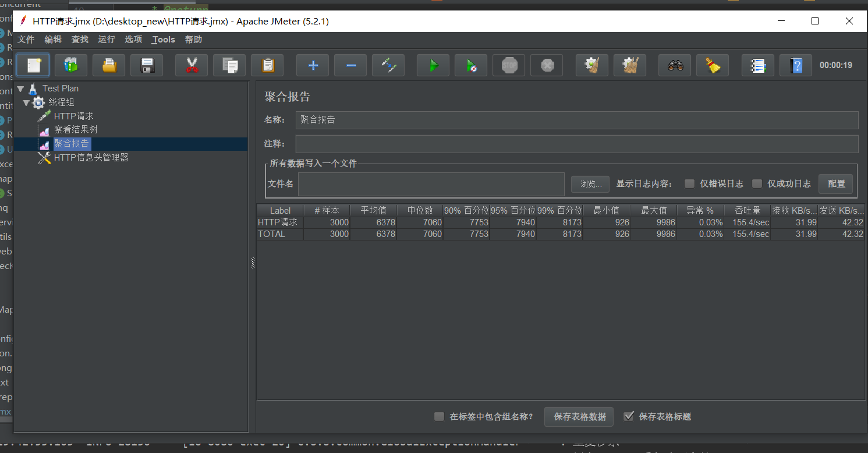The width and height of the screenshot is (868, 453).
Task: Click the 异常 % column header
Action: [x=700, y=211]
